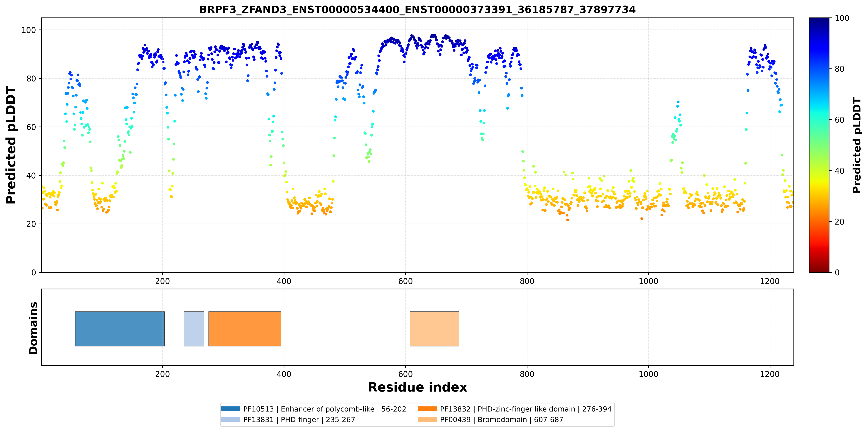Click the x-axis tick 1000 under domains panel
This screenshot has width=868, height=432.
coord(648,374)
